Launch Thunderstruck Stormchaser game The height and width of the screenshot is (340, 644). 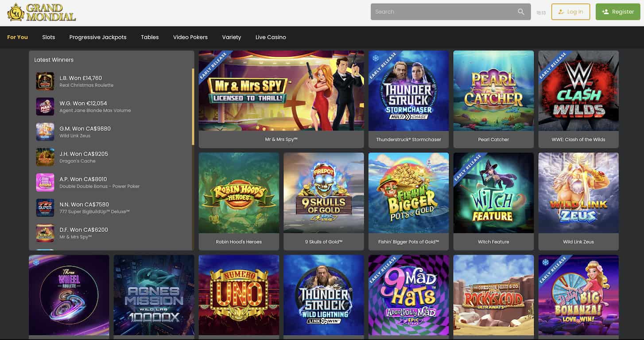[408, 90]
